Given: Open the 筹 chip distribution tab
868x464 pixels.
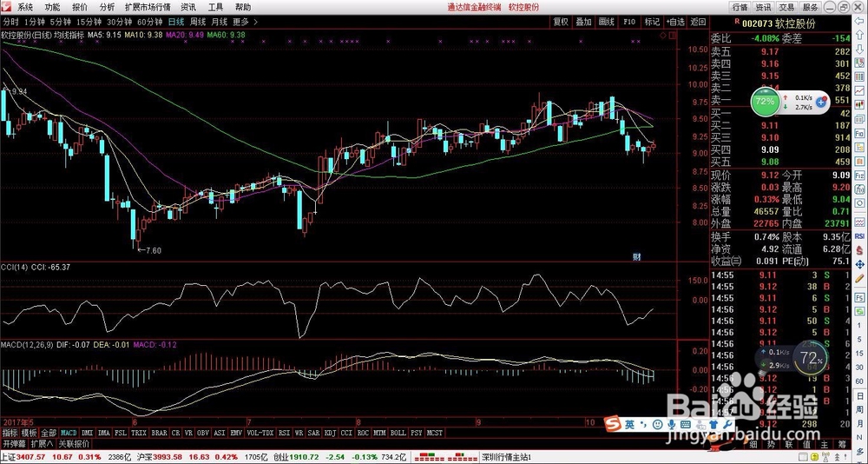Looking at the screenshot, I should pyautogui.click(x=842, y=444).
